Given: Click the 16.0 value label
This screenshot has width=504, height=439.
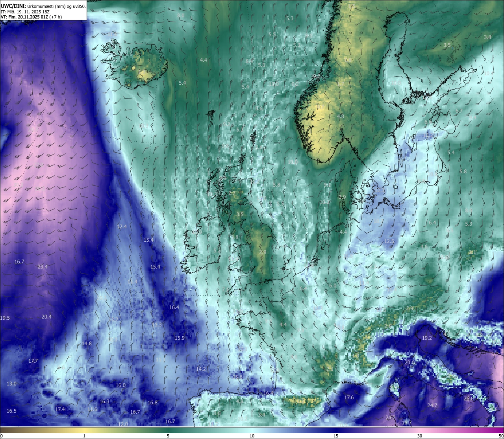Looking at the screenshot, I should (x=120, y=385).
